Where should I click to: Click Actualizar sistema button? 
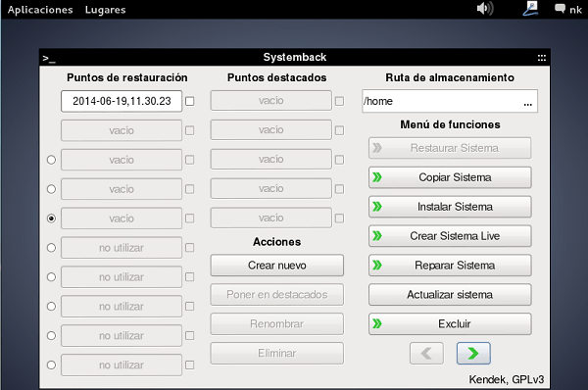[x=450, y=294]
